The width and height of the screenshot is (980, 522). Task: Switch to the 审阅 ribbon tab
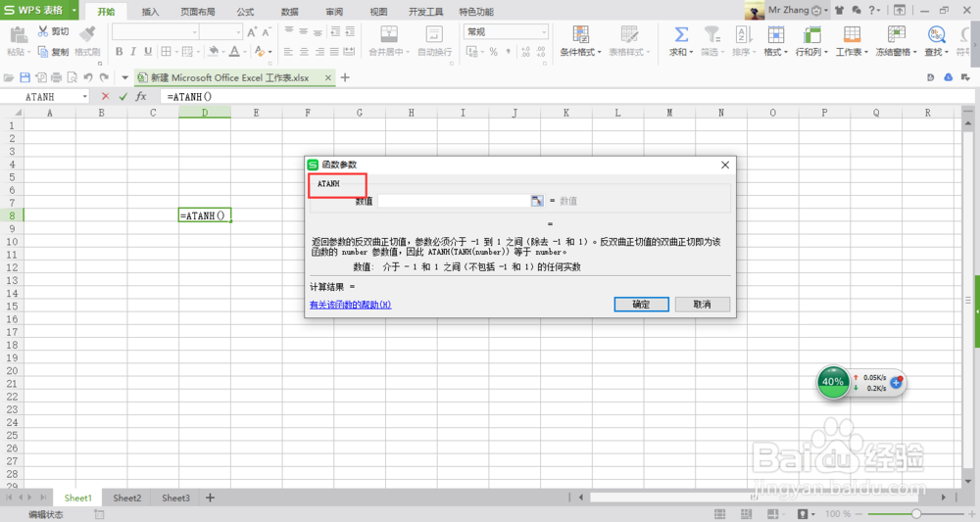pyautogui.click(x=334, y=12)
